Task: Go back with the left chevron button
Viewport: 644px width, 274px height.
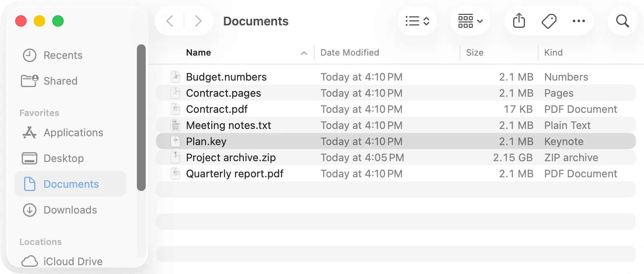Action: tap(170, 21)
